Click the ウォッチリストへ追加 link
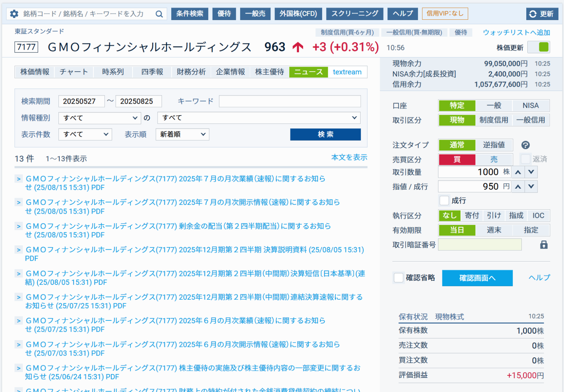 pos(516,32)
